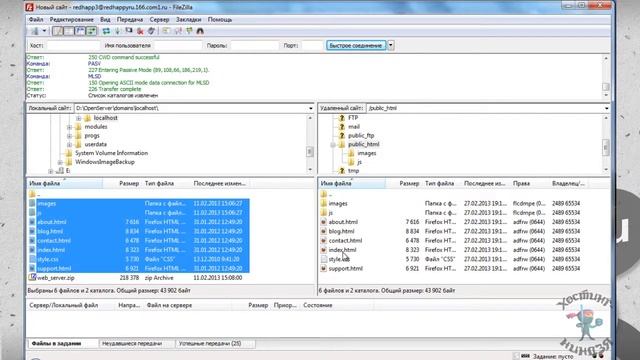The height and width of the screenshot is (360, 640).
Task: Click the Порт input field
Action: tap(312, 46)
